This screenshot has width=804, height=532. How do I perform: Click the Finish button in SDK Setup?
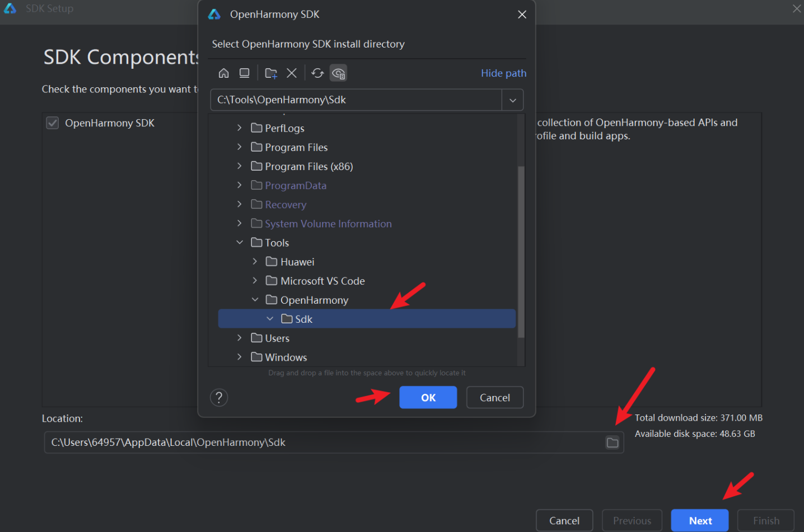(x=766, y=521)
